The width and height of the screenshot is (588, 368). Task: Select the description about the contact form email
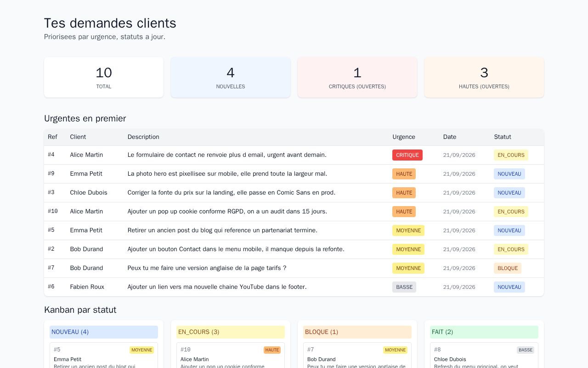(x=227, y=155)
